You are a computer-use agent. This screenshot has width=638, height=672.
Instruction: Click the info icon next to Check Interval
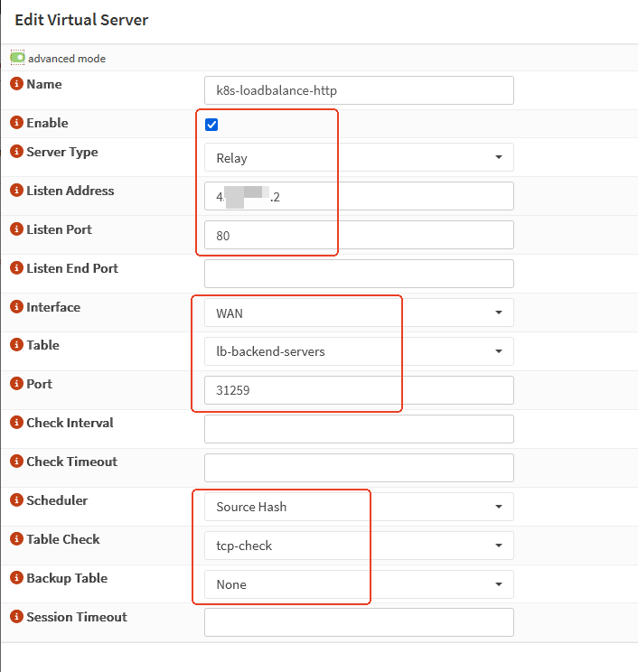click(x=16, y=423)
